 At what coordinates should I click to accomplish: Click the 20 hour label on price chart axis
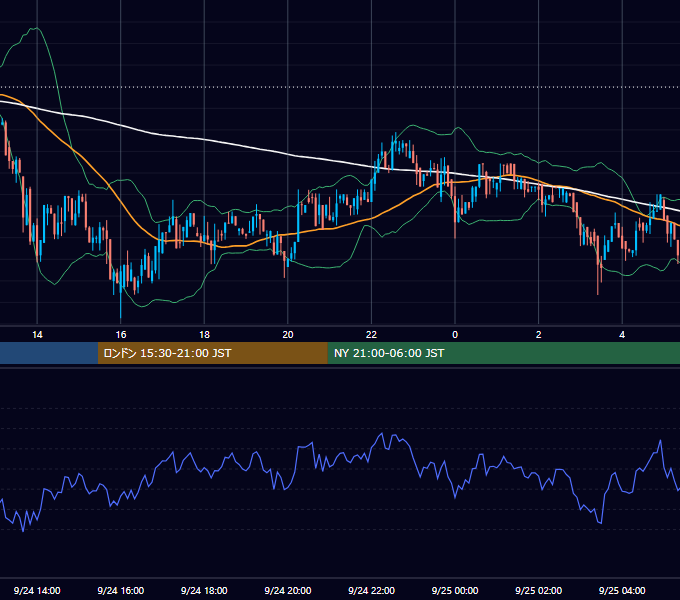[x=288, y=335]
